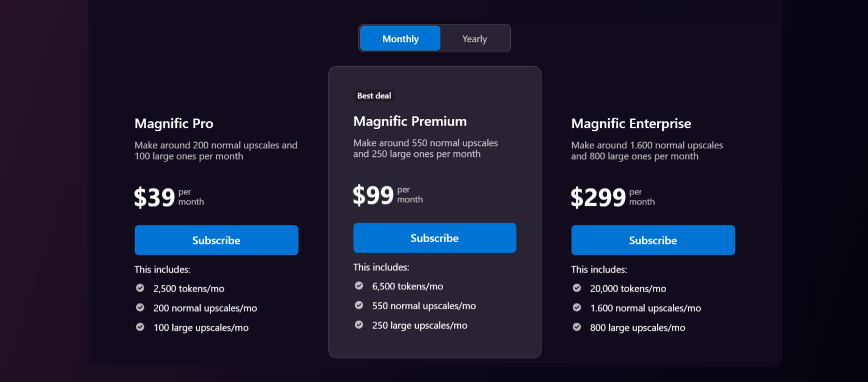Click checkmark icon beside 800 large upscales/mo
Screen dimensions: 868x382
577,327
